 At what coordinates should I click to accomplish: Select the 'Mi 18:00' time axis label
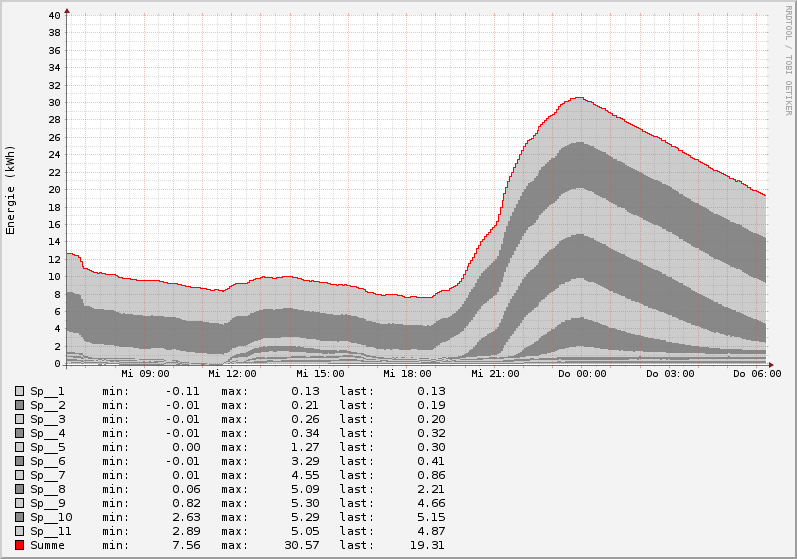coord(408,374)
